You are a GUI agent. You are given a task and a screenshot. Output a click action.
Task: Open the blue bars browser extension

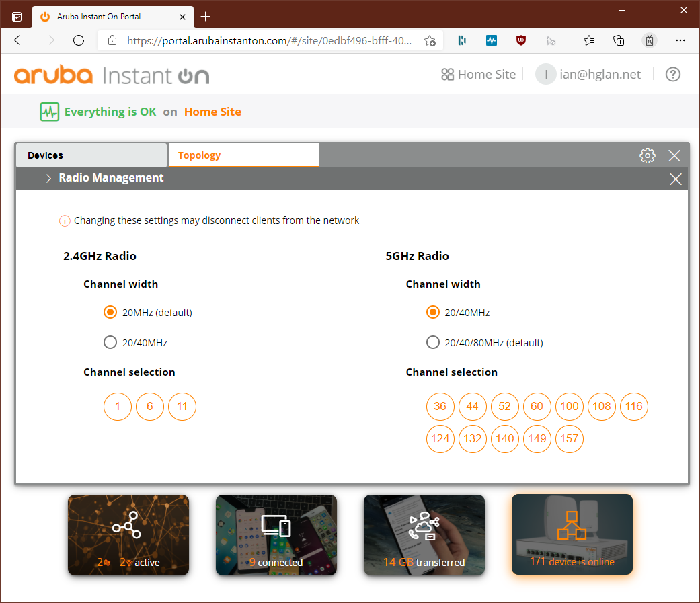[x=462, y=40]
